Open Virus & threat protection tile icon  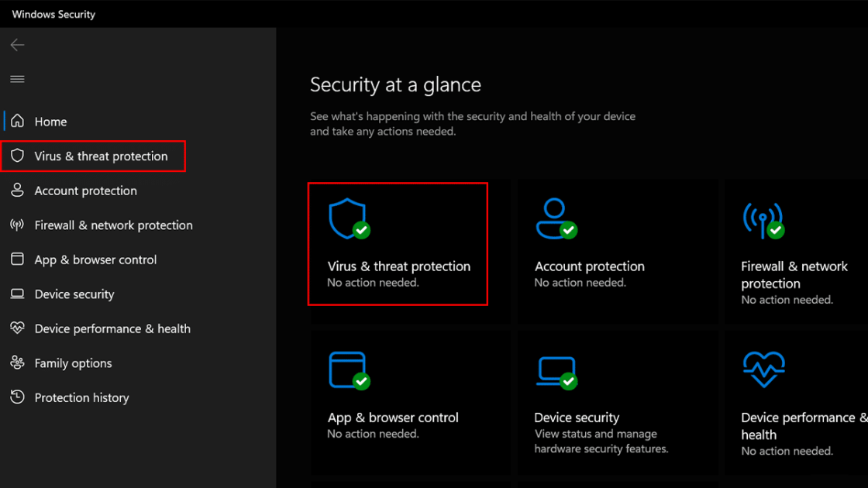349,218
